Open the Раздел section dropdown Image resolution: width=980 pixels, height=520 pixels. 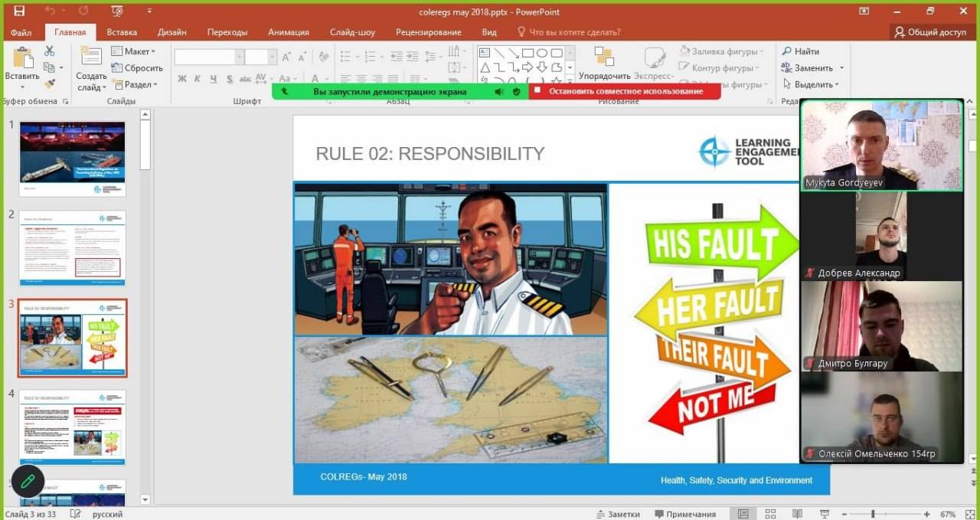(135, 84)
